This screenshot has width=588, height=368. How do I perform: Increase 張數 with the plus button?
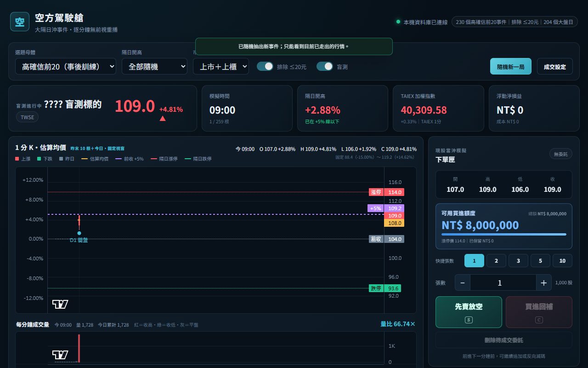pyautogui.click(x=543, y=282)
